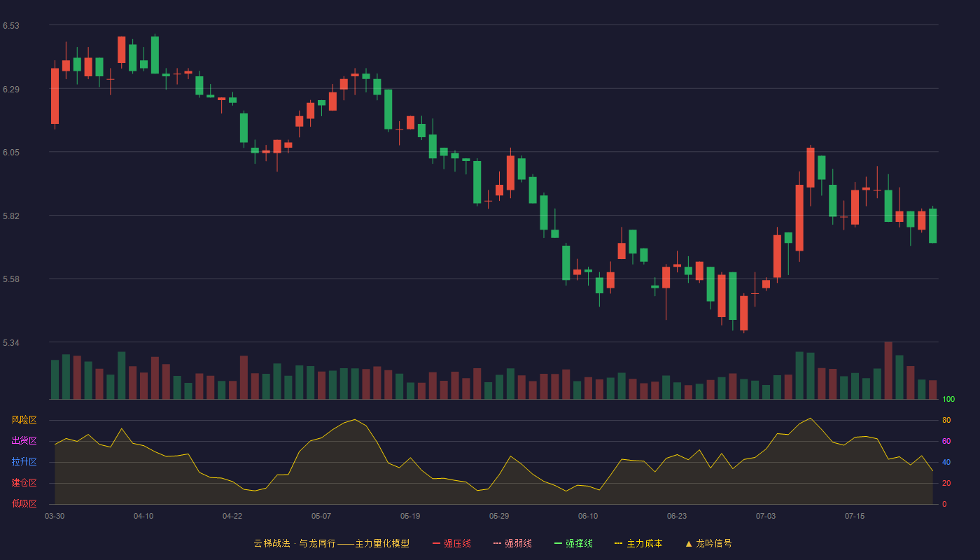The image size is (980, 560).
Task: Click the 6.53 price axis label
Action: click(11, 26)
